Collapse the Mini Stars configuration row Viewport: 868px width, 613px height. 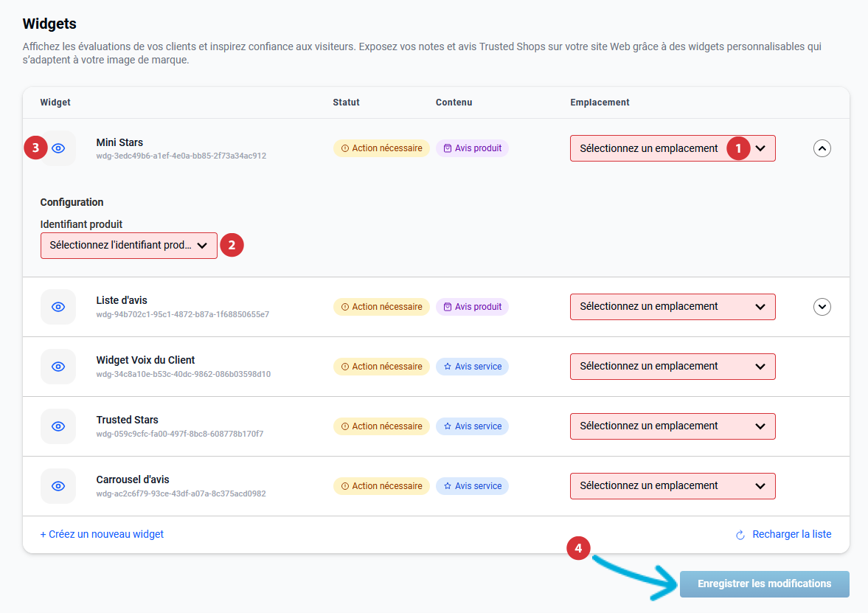pyautogui.click(x=822, y=148)
